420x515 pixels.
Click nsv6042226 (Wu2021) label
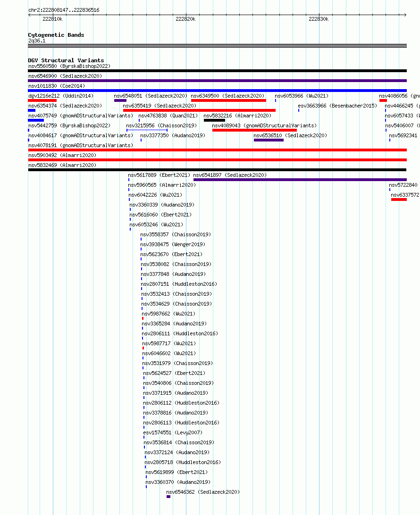[x=155, y=195]
